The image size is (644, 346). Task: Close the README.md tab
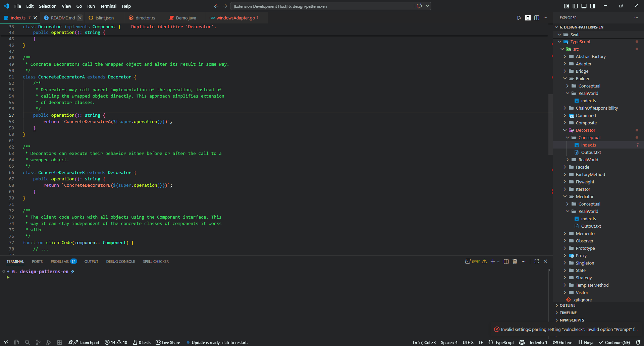pos(80,18)
